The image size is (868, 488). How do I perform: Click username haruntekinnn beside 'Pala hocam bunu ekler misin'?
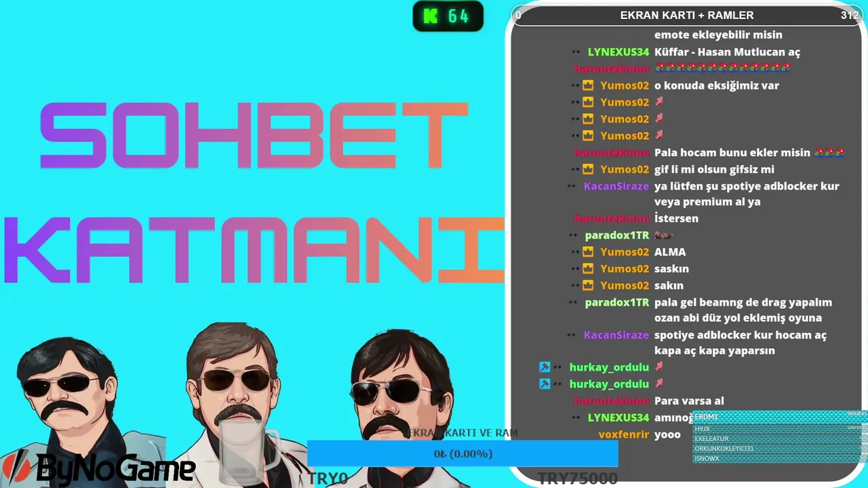[612, 152]
